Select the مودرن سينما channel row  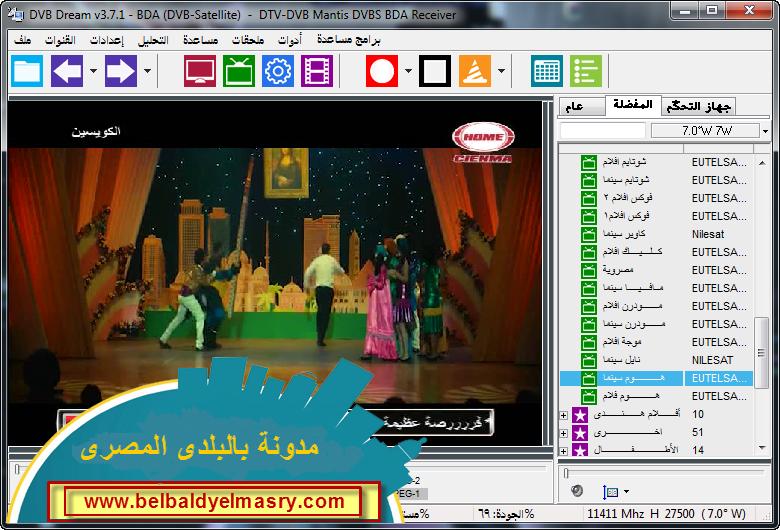656,324
